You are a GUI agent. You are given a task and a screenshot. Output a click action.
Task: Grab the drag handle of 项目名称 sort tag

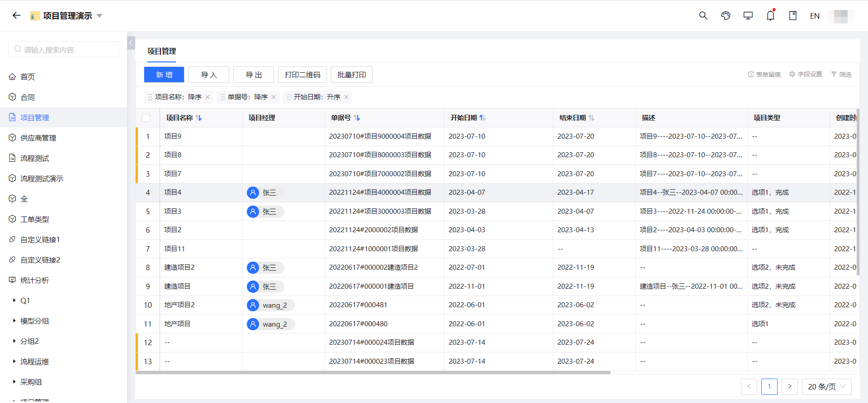(150, 97)
